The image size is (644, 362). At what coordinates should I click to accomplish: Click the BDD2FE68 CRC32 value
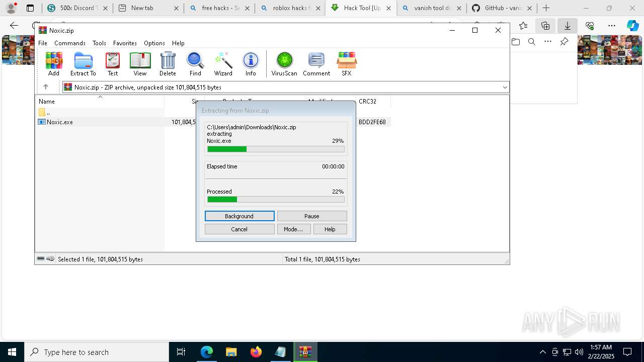point(372,122)
